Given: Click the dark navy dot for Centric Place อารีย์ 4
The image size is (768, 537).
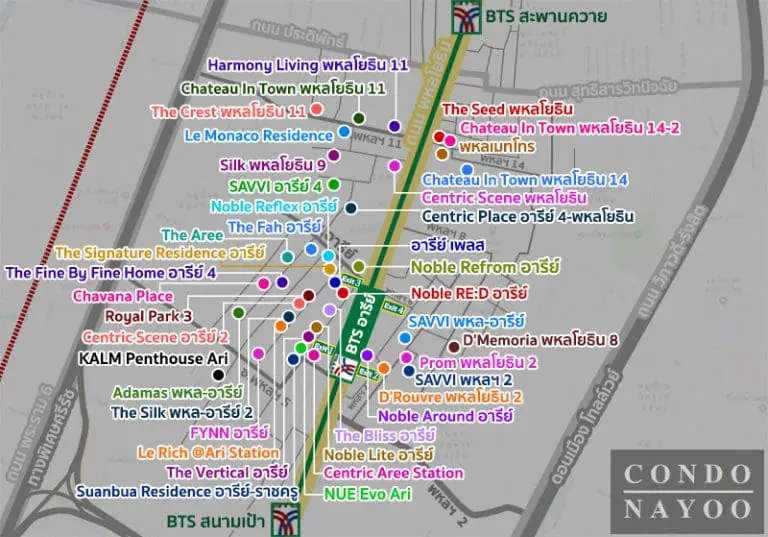Looking at the screenshot, I should coord(350,208).
